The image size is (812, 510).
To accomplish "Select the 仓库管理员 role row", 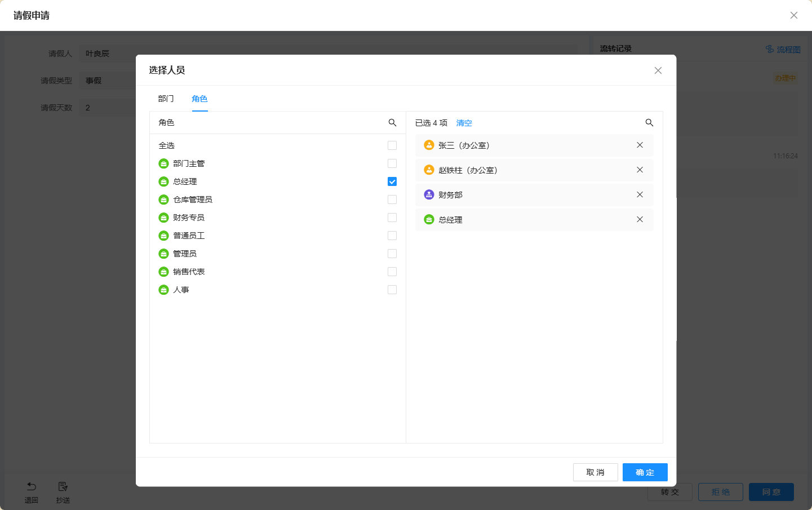I will click(x=193, y=199).
